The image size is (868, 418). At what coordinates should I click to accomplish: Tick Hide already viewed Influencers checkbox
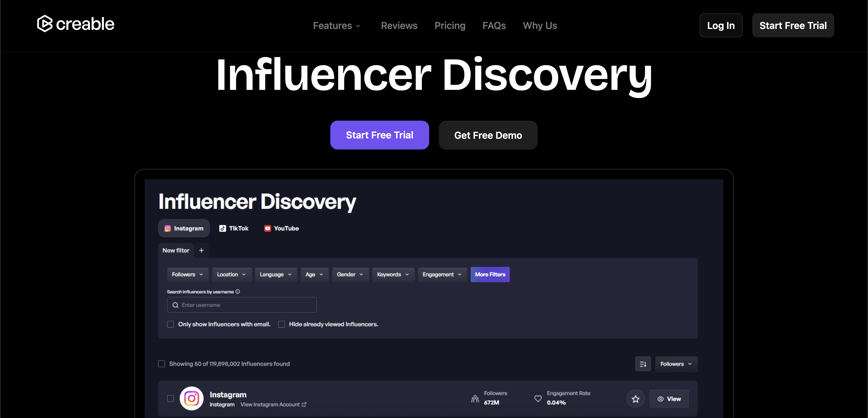point(281,324)
